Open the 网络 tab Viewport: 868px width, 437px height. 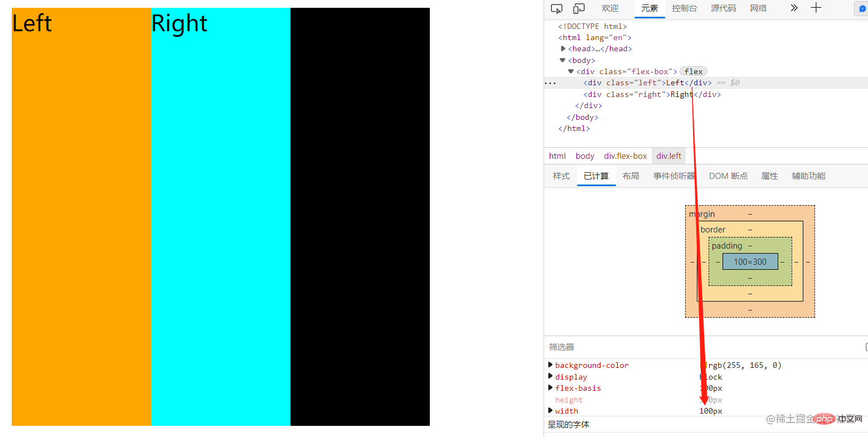758,8
